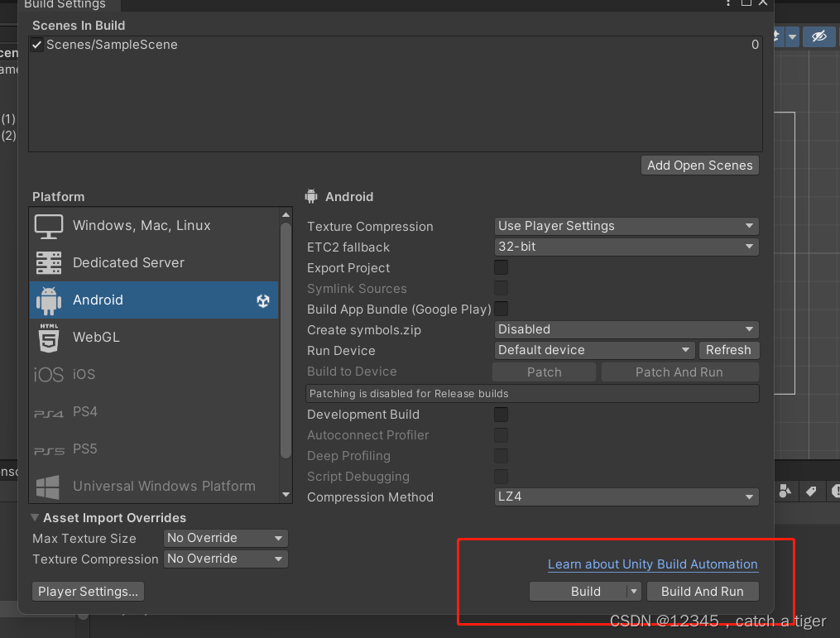Select the PS4 platform
840x638 pixels.
click(x=154, y=412)
